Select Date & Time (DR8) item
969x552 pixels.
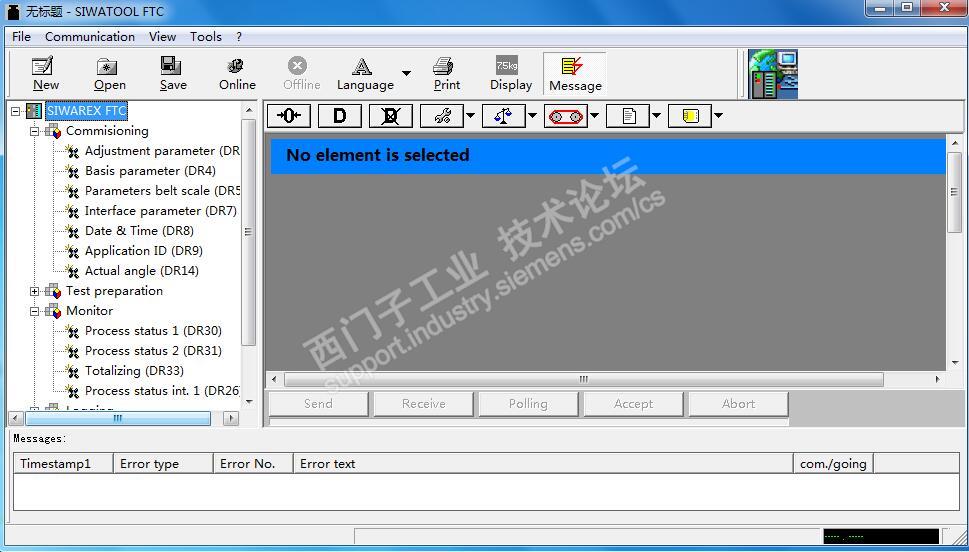[x=139, y=231]
